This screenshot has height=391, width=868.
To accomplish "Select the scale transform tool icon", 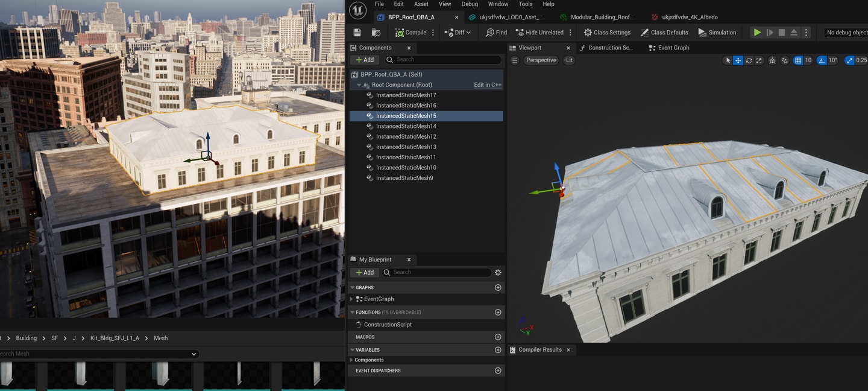I will click(x=759, y=60).
